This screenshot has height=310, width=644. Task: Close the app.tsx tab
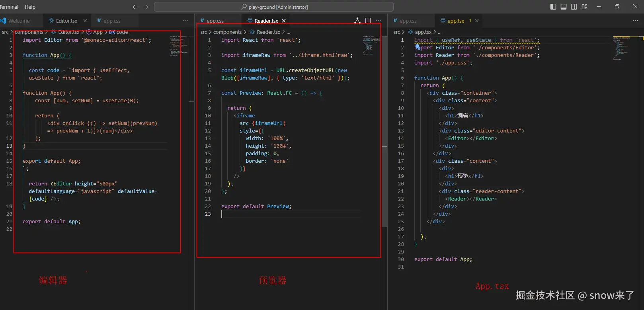click(x=477, y=21)
